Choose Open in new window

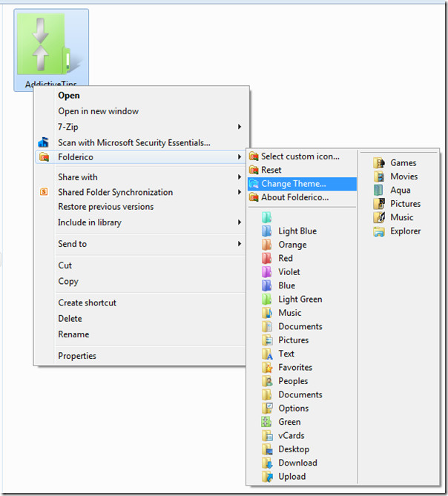(x=99, y=111)
